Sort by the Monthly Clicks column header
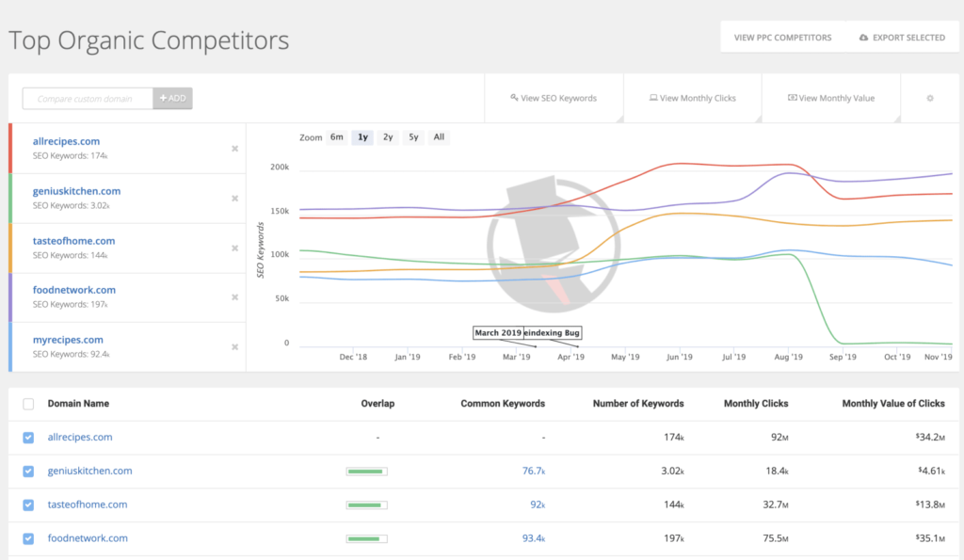Image resolution: width=964 pixels, height=560 pixels. point(756,404)
